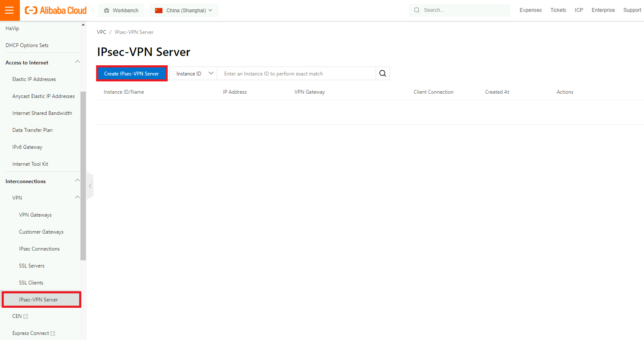This screenshot has height=340, width=644.
Task: Open the Tickets menu
Action: [558, 10]
